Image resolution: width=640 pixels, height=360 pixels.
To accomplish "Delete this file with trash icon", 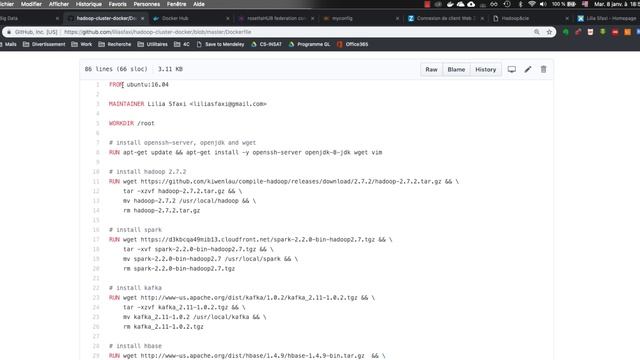I will (543, 69).
